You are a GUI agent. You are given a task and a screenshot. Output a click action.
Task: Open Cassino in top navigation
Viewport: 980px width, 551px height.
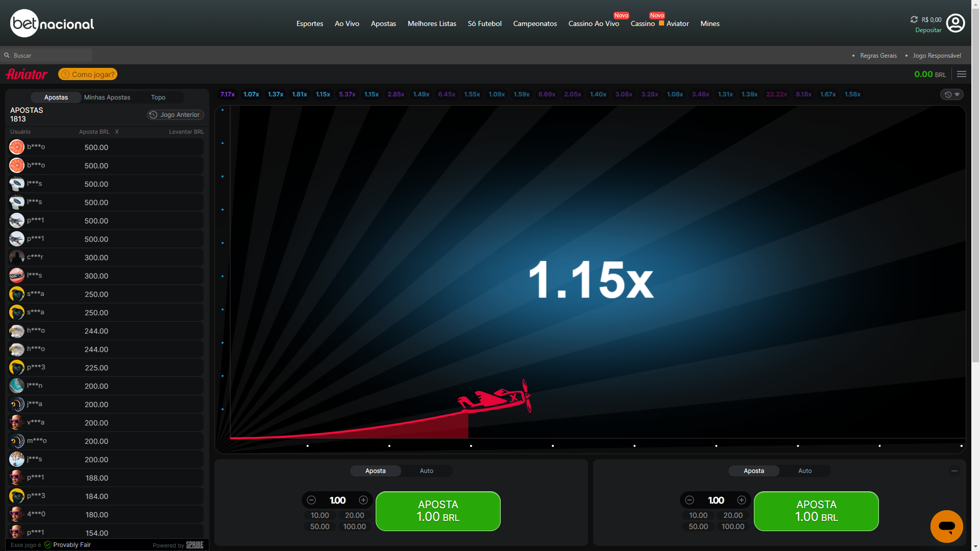tap(643, 24)
